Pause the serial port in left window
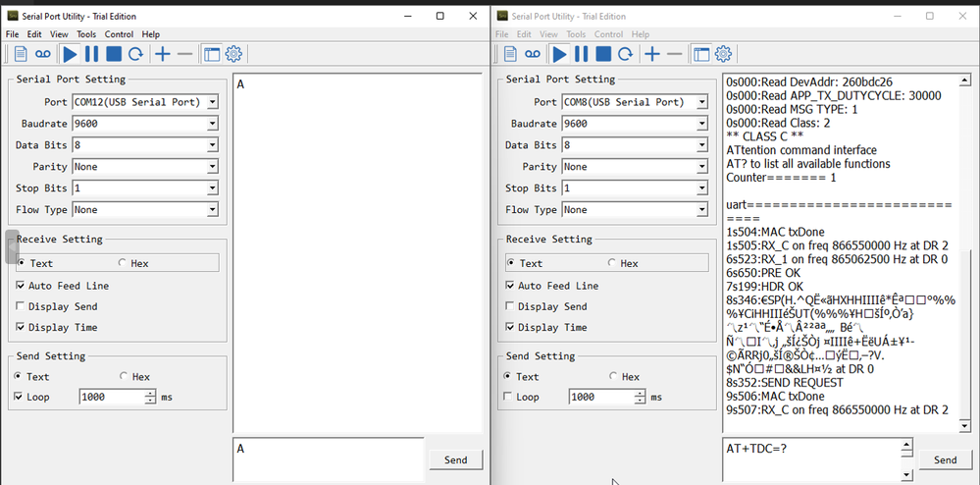Viewport: 980px width, 485px height. (x=92, y=54)
